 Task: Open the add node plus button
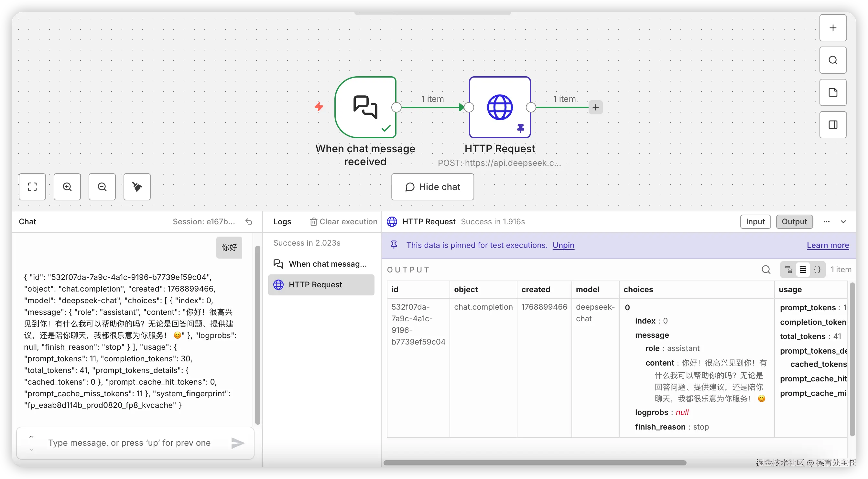(833, 28)
